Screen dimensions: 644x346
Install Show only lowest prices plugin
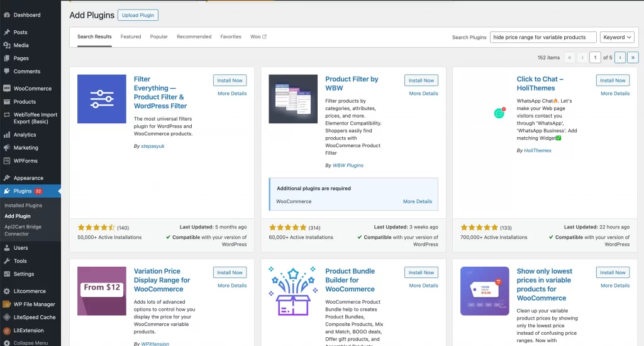pyautogui.click(x=613, y=272)
